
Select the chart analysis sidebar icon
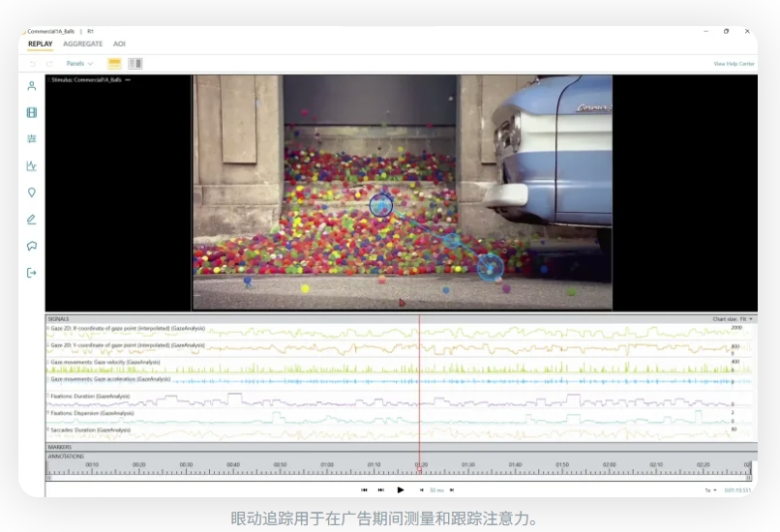(x=32, y=165)
